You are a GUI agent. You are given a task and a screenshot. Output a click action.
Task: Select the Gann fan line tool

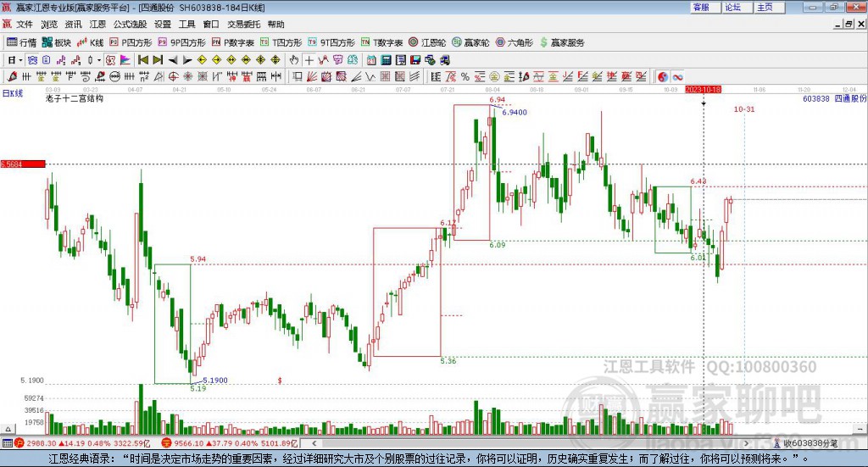click(x=311, y=77)
